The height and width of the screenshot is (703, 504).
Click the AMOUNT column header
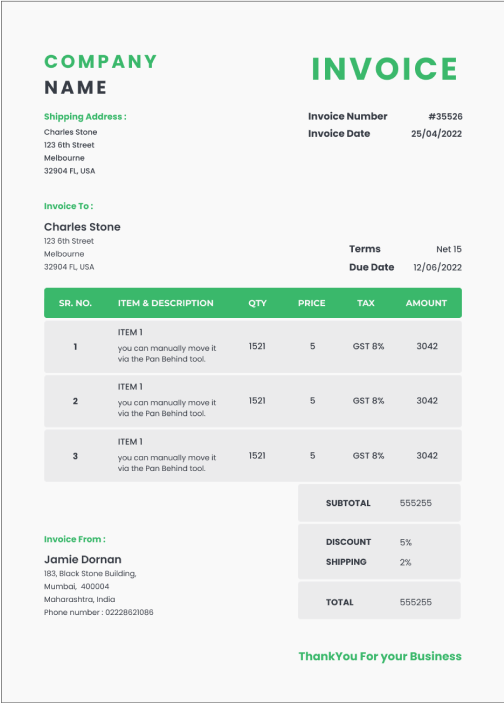coord(426,303)
